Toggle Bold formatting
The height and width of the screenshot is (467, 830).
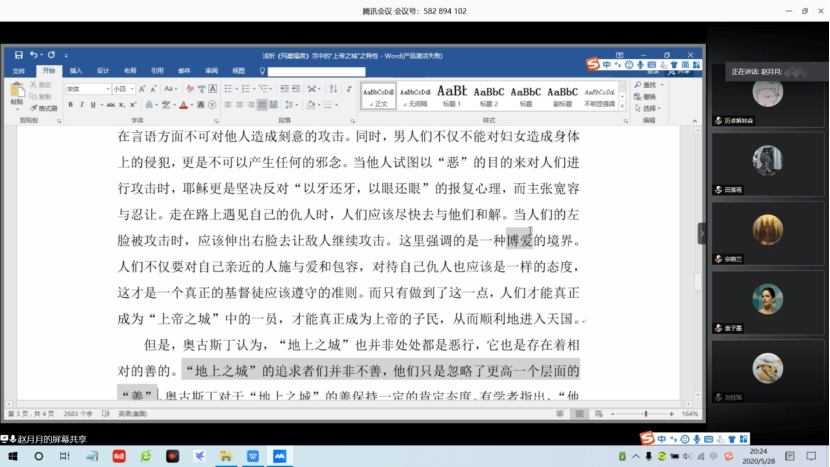[x=71, y=105]
